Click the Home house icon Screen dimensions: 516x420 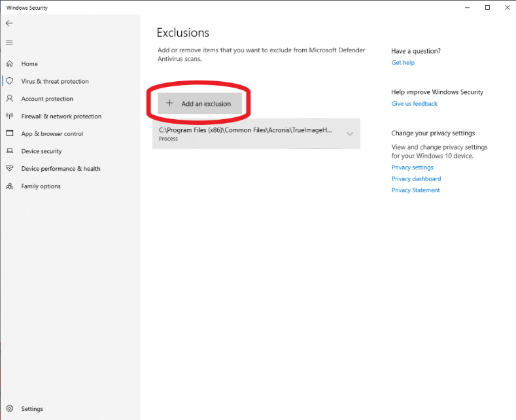click(10, 63)
